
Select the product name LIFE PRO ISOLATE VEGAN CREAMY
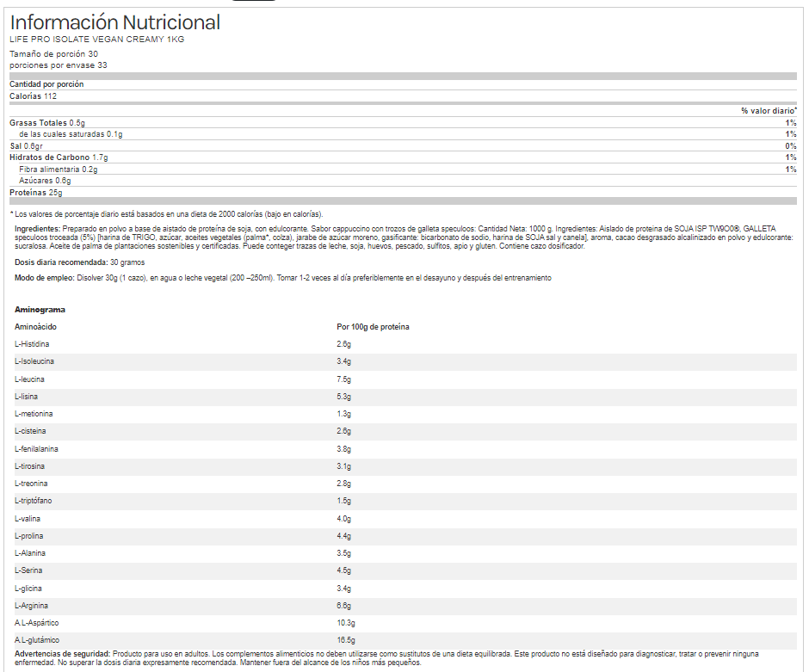(x=96, y=40)
